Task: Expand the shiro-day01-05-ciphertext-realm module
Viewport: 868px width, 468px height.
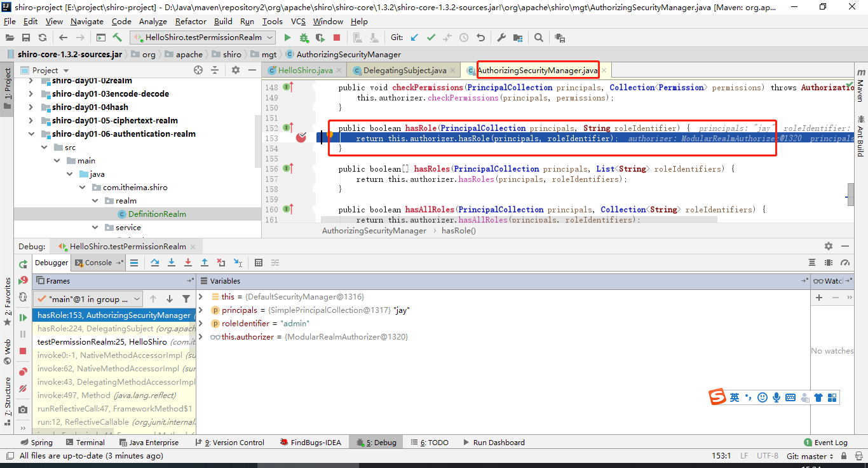Action: click(31, 120)
